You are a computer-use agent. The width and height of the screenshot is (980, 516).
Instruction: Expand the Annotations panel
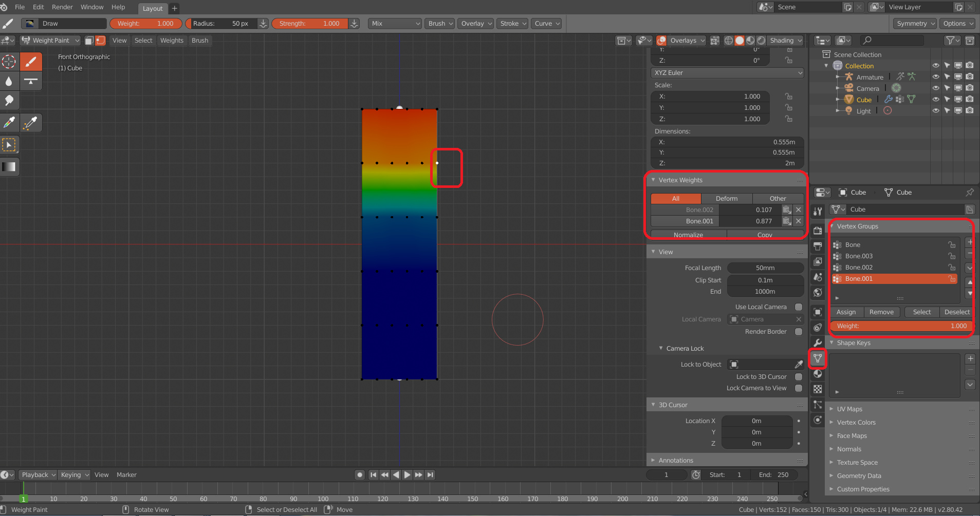[x=676, y=461]
